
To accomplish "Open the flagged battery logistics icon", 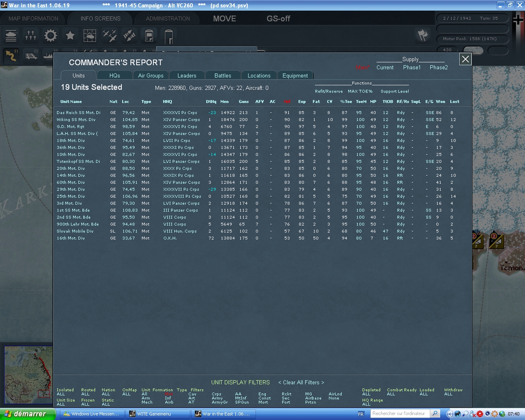I will point(148,36).
